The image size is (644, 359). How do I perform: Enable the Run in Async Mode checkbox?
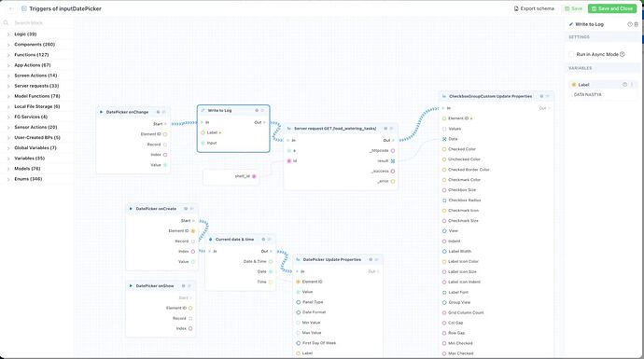point(571,54)
